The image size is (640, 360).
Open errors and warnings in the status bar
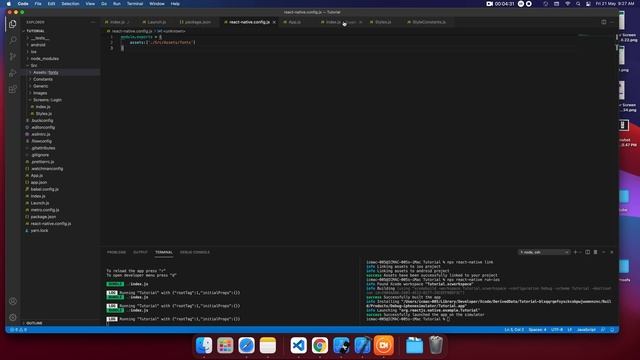tap(18, 330)
